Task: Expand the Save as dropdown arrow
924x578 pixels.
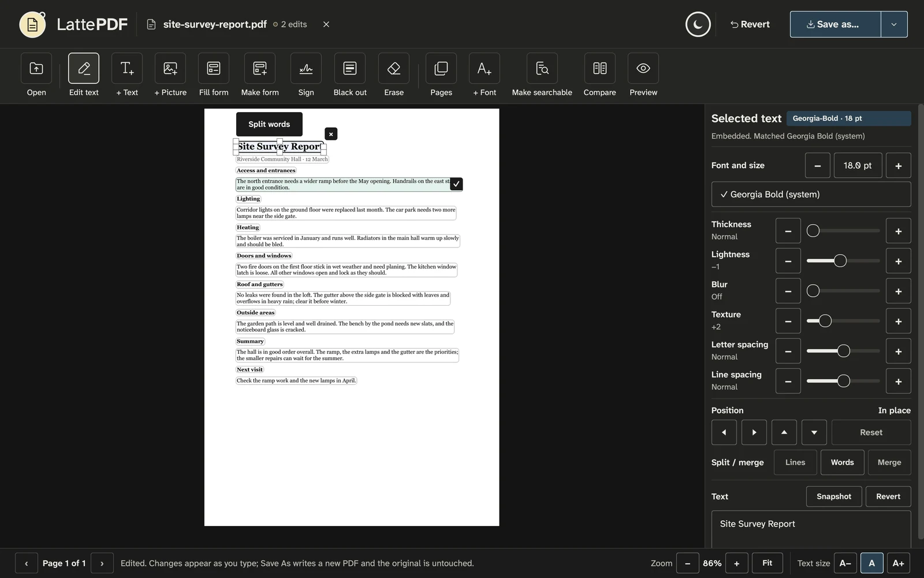Action: 894,24
